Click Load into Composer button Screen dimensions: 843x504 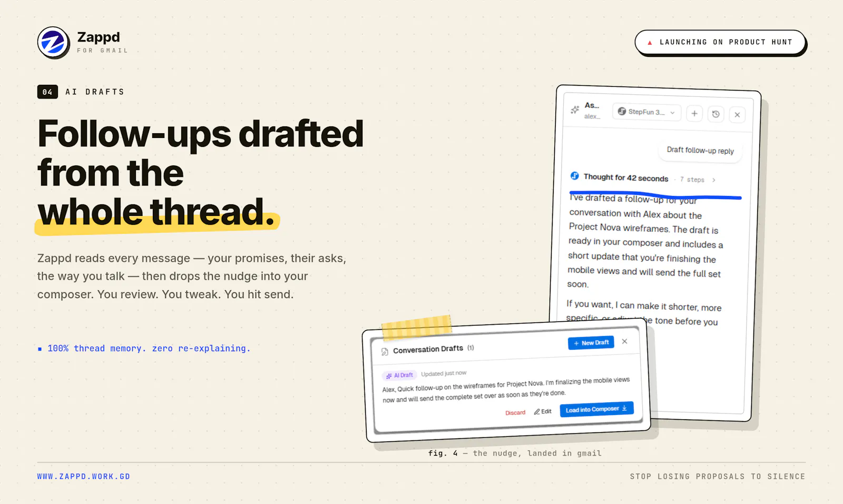click(x=596, y=409)
